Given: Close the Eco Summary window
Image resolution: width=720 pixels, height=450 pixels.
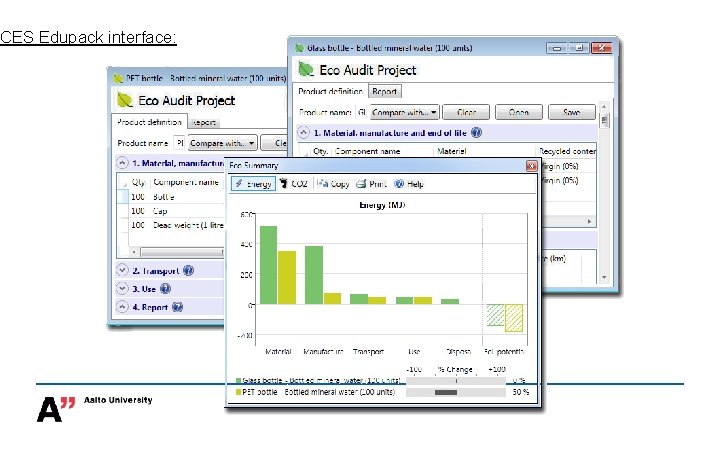Looking at the screenshot, I should pos(531,166).
